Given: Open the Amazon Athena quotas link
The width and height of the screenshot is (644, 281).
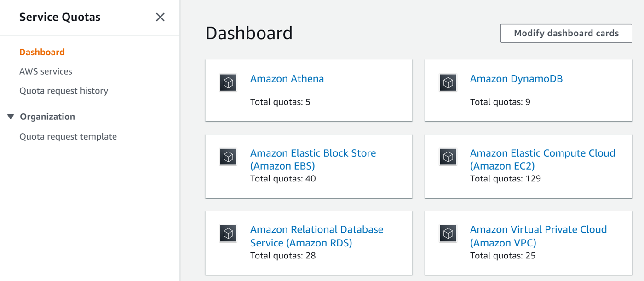Looking at the screenshot, I should (x=287, y=79).
